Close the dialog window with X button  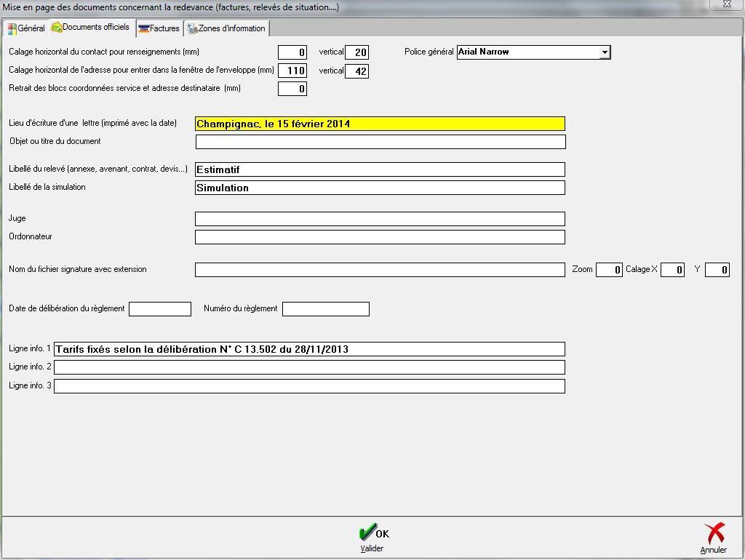click(725, 4)
